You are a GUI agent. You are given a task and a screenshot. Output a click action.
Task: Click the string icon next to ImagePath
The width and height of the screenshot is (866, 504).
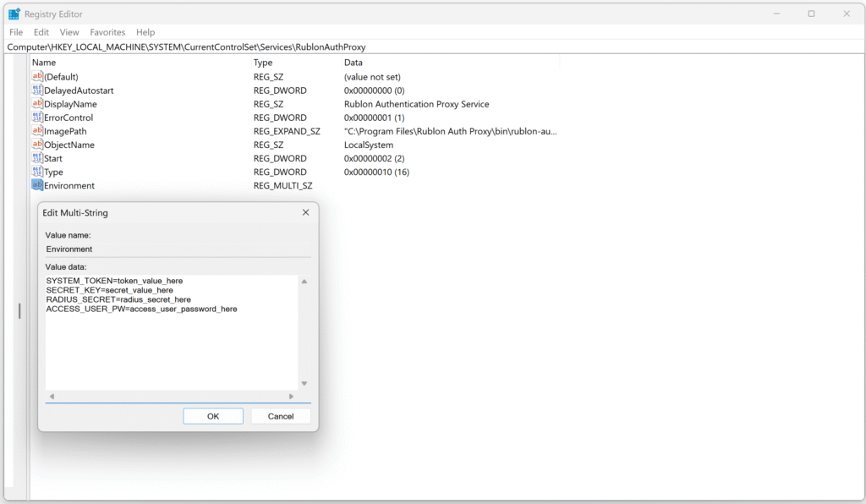coord(36,131)
